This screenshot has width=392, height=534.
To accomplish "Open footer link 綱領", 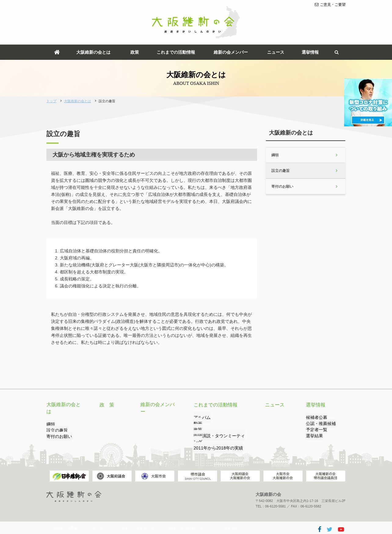I will [51, 424].
